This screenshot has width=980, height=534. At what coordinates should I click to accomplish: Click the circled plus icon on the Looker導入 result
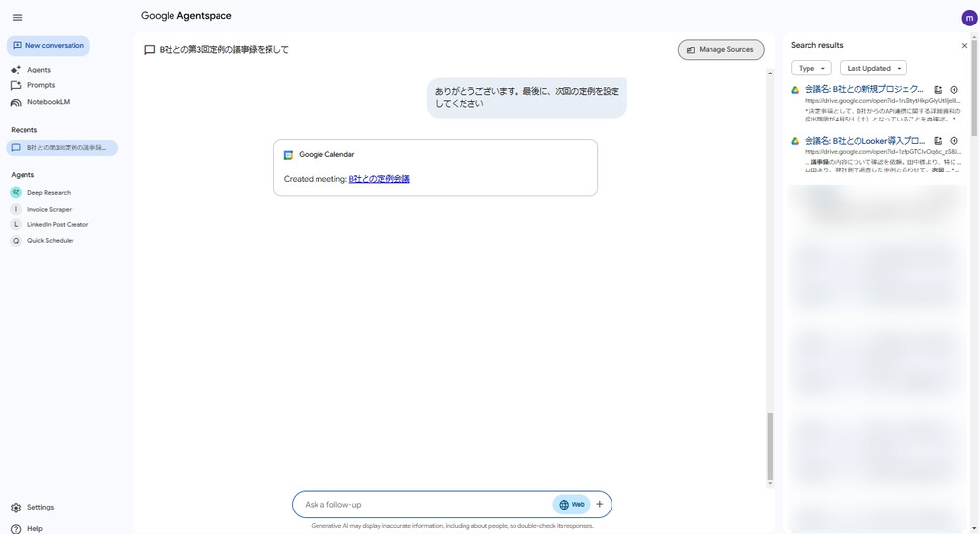click(954, 141)
